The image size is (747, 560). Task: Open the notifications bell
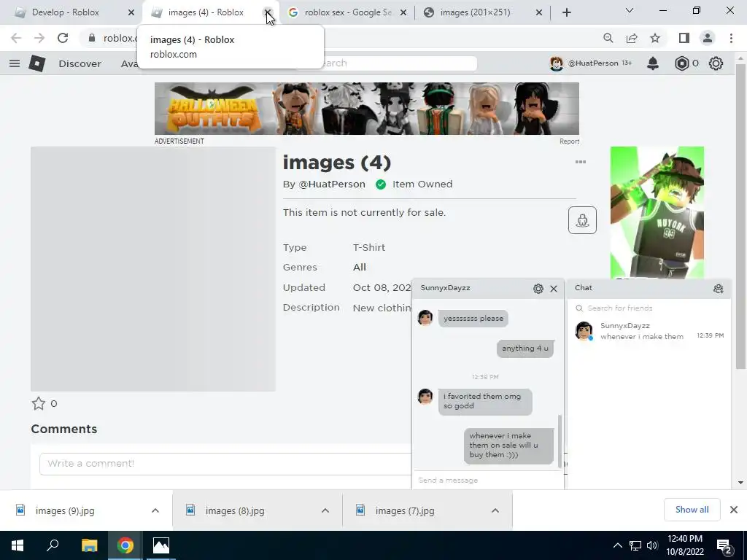[653, 63]
